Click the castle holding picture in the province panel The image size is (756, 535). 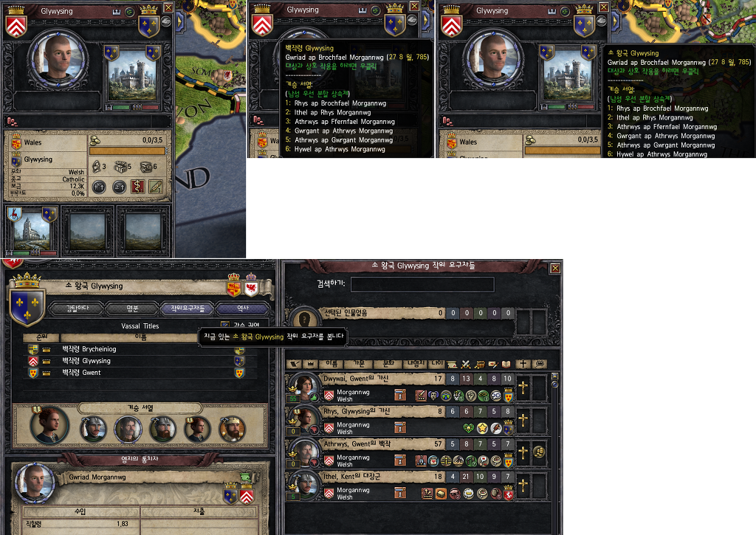(132, 76)
